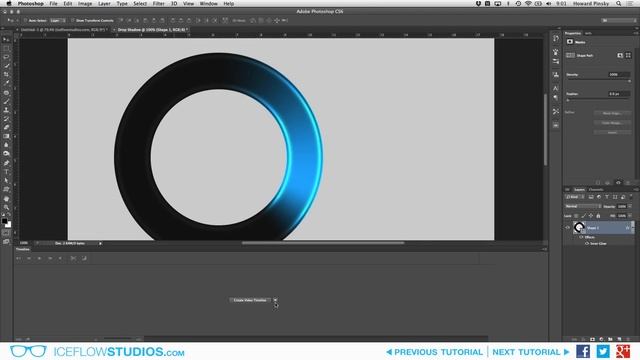Viewport: 640px width, 360px height.
Task: Click the Facebook icon in banner
Action: (x=583, y=351)
